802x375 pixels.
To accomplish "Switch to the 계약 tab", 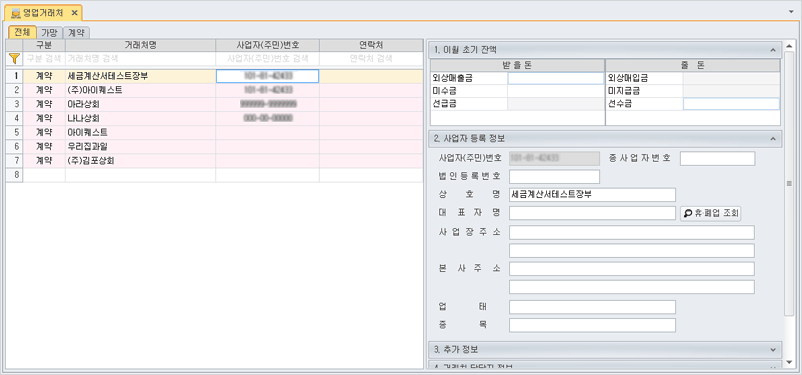I will [x=77, y=33].
